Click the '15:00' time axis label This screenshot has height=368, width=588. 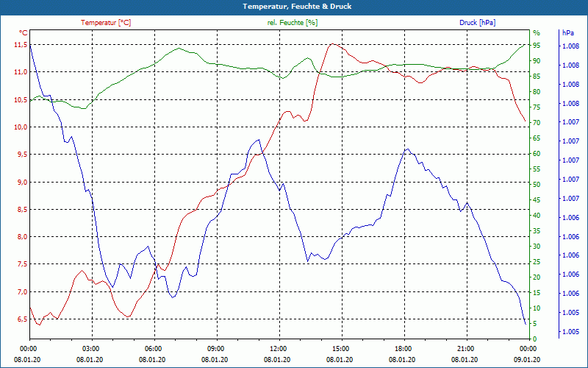pyautogui.click(x=340, y=349)
